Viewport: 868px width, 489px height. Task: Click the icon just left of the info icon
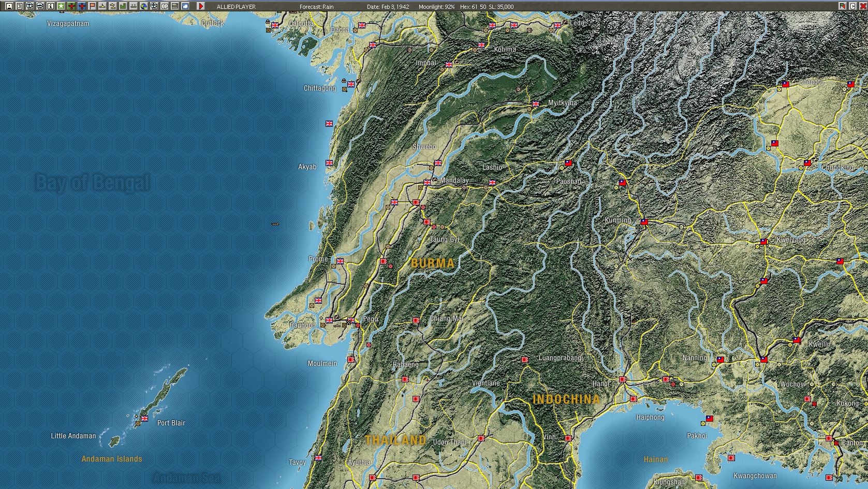pos(40,6)
